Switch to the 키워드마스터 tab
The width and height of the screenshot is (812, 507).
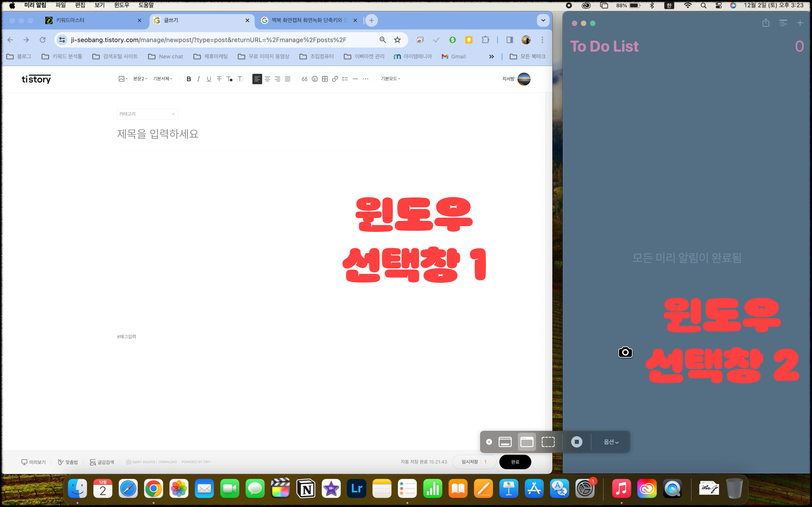point(70,21)
